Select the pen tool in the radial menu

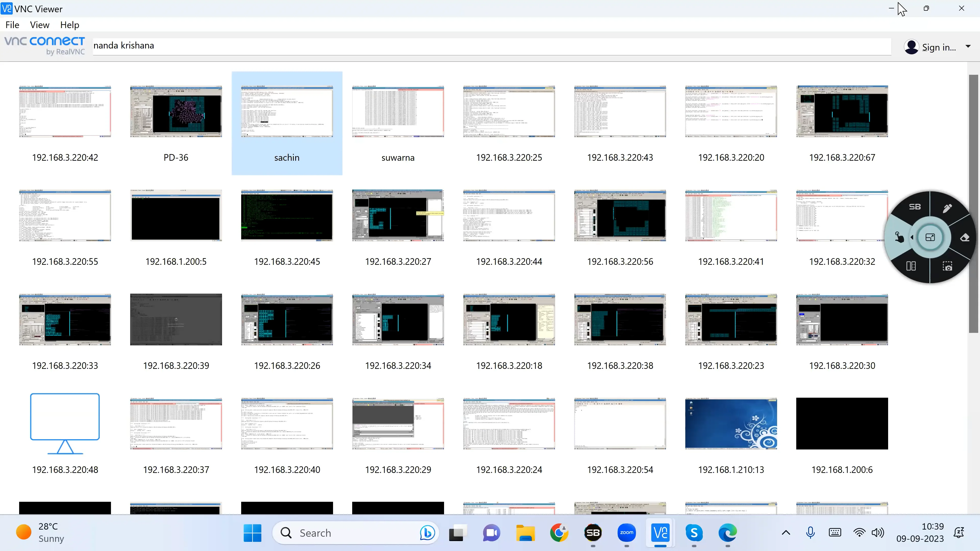coord(948,208)
